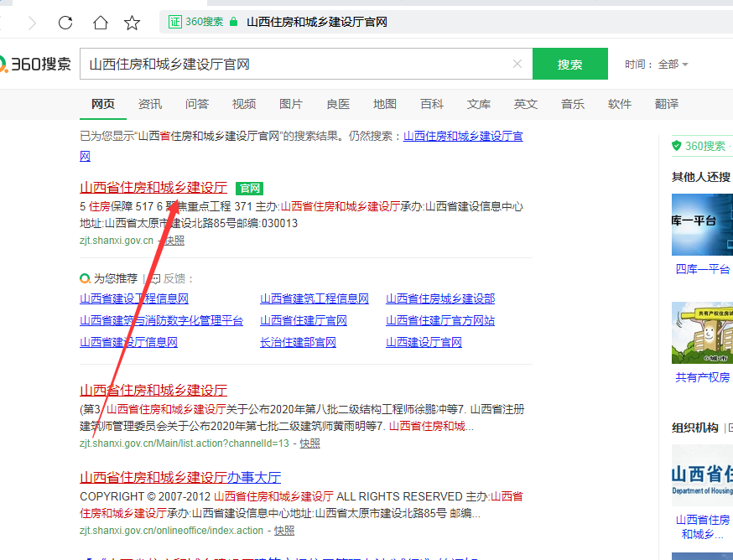The image size is (733, 560).
Task: Switch to the 视频 search tab
Action: coord(243,104)
